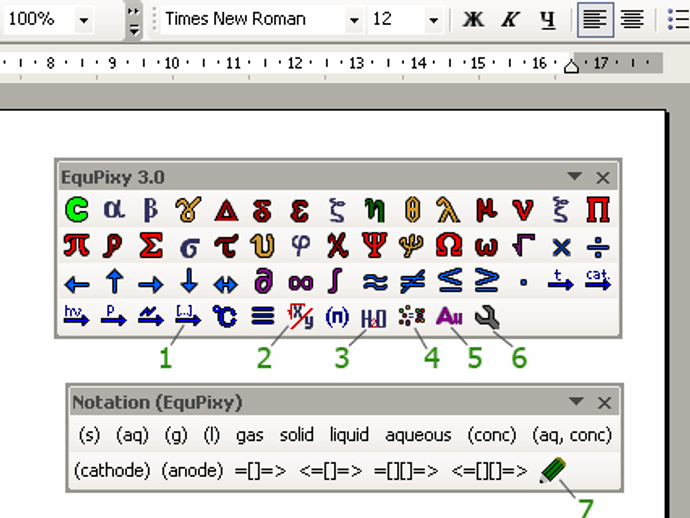Click the font size input showing 12
690x518 pixels.
click(396, 20)
